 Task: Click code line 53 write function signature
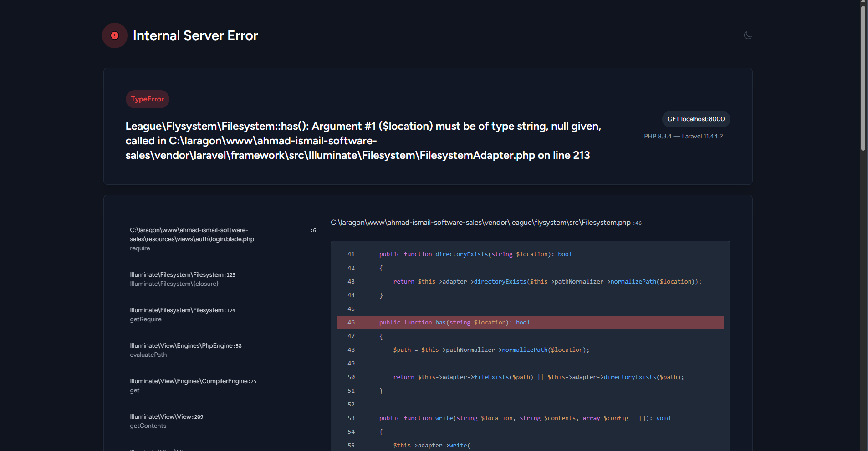pos(530,418)
